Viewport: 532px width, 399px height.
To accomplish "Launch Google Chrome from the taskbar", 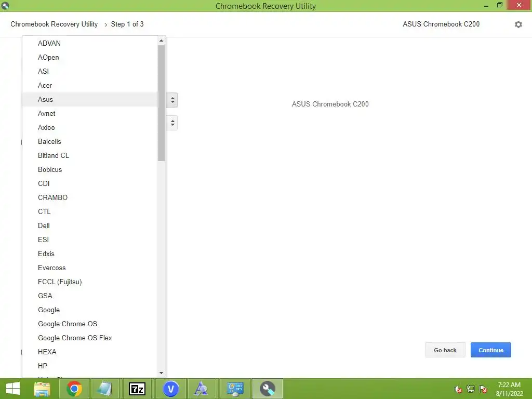I will click(x=74, y=389).
